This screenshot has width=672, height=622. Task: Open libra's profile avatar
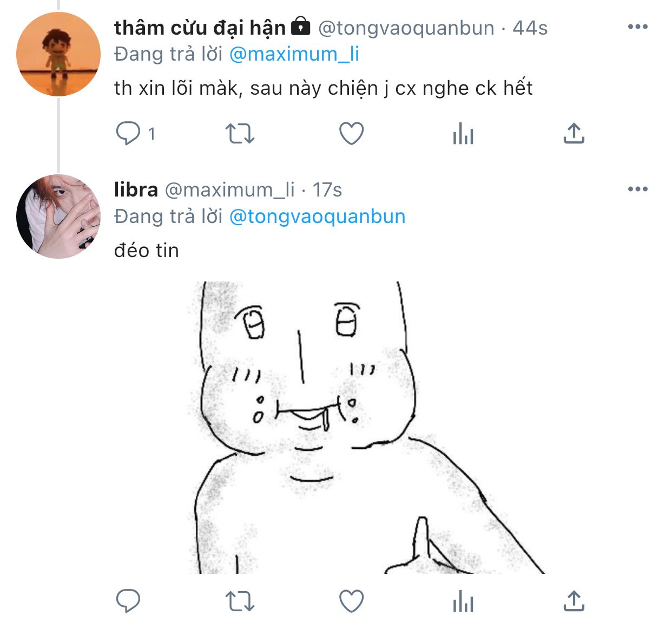point(58,217)
